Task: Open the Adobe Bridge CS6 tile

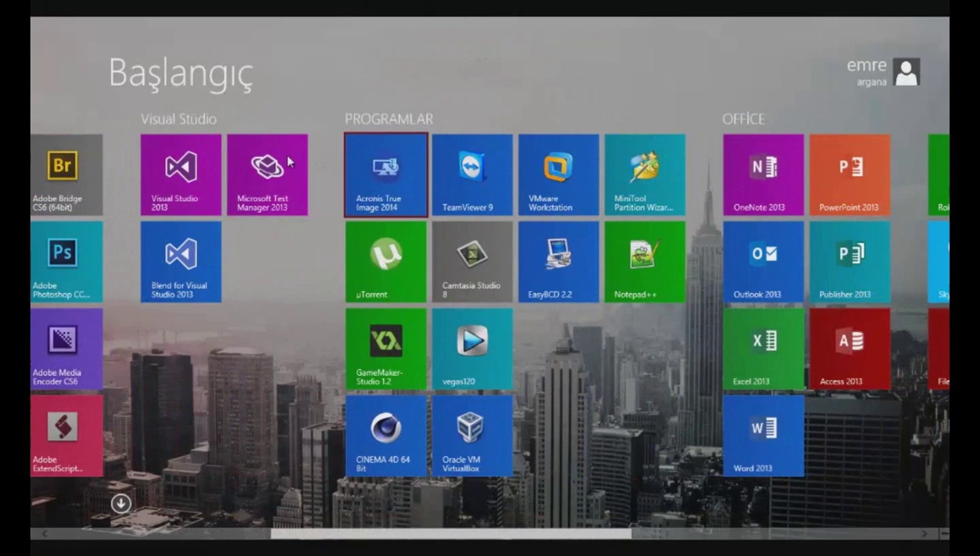Action: pyautogui.click(x=66, y=175)
